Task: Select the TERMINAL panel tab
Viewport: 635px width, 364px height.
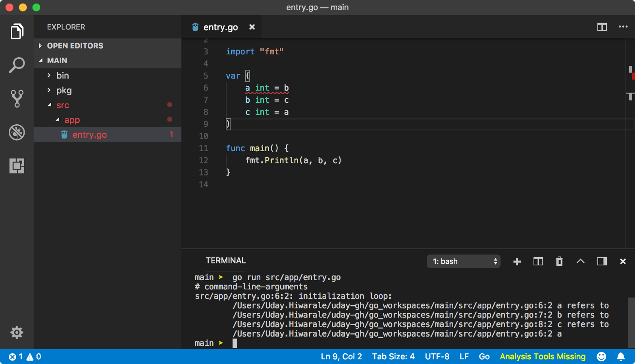Action: coord(226,260)
